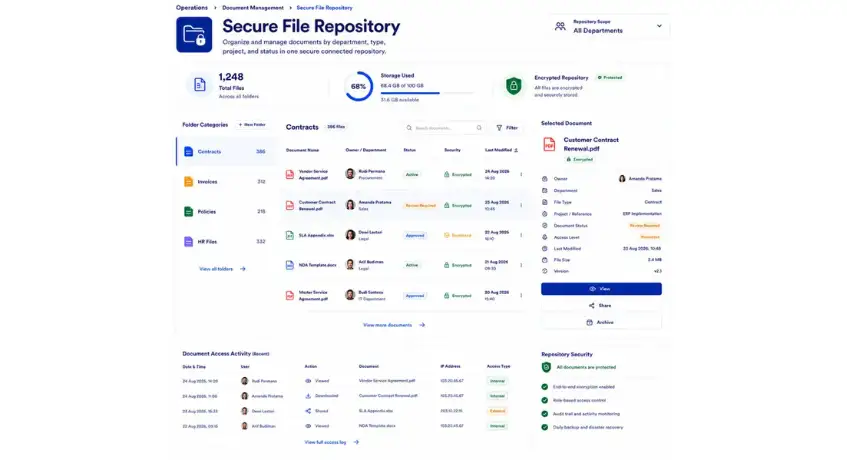Click the PDF icon of Master Service Agreement.pdf
This screenshot has height=460, width=847.
290,295
